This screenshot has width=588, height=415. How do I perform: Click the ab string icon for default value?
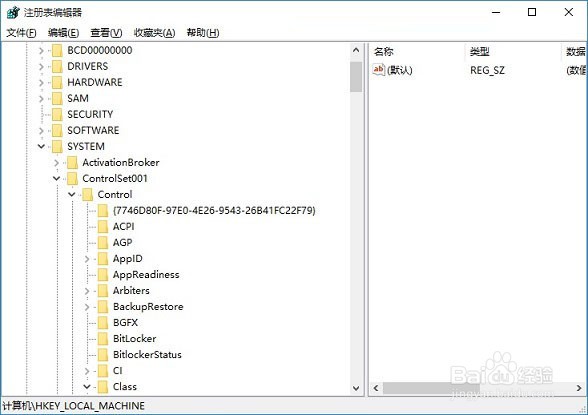378,70
